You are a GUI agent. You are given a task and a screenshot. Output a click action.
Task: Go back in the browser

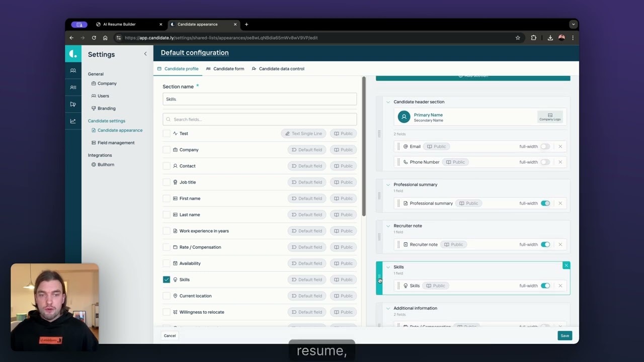(71, 38)
